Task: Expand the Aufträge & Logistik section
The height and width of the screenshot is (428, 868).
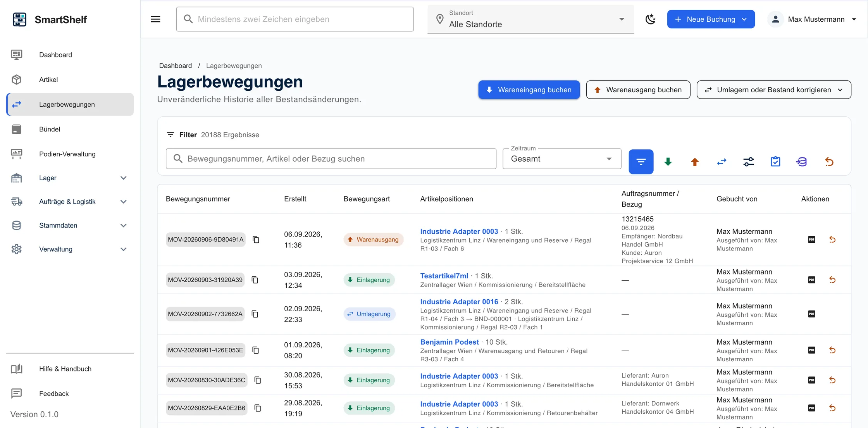Action: coord(70,202)
